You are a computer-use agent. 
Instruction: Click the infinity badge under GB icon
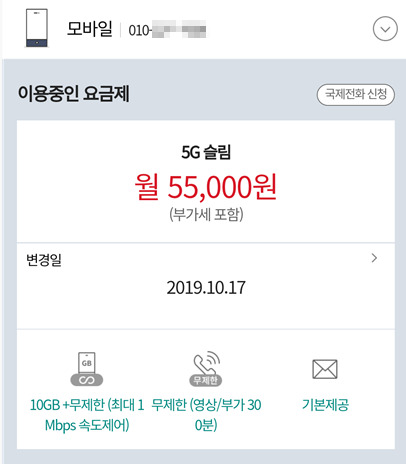(87, 380)
